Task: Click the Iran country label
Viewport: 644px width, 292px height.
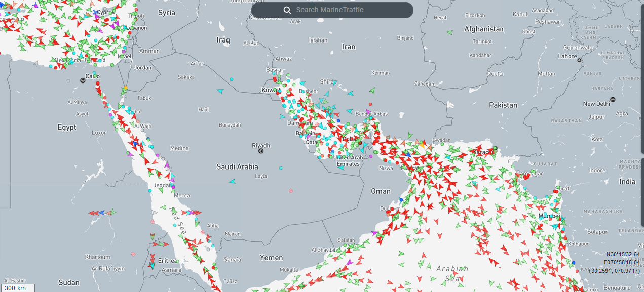Action: point(349,47)
